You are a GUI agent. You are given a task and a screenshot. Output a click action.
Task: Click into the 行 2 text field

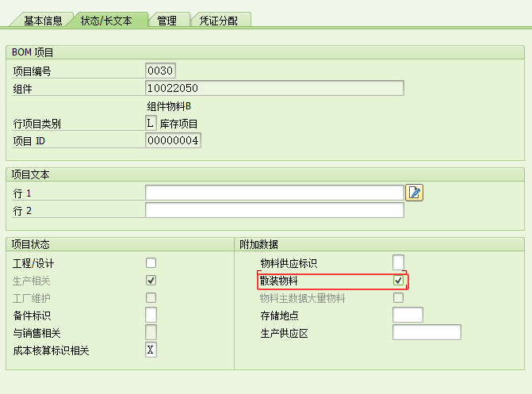(x=274, y=210)
